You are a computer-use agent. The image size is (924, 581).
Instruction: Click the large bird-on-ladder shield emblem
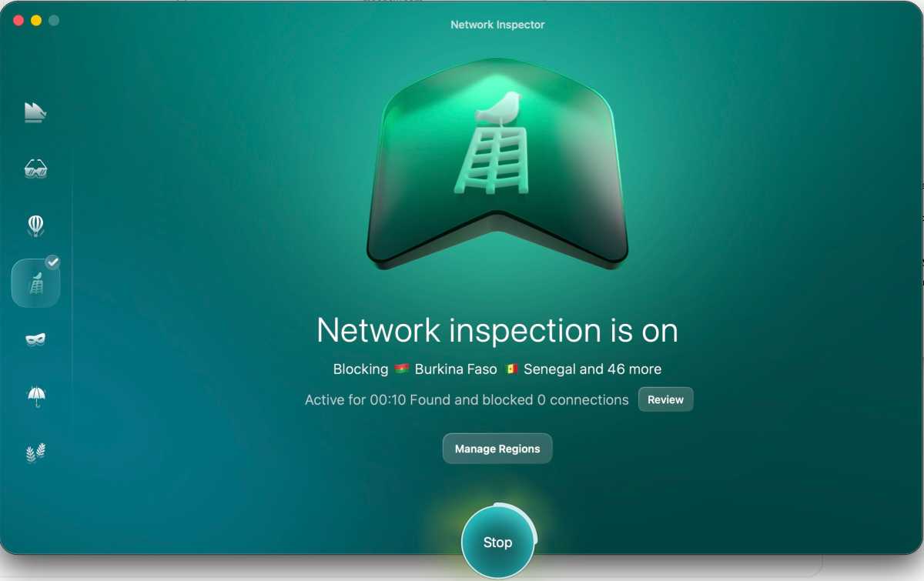pos(497,163)
